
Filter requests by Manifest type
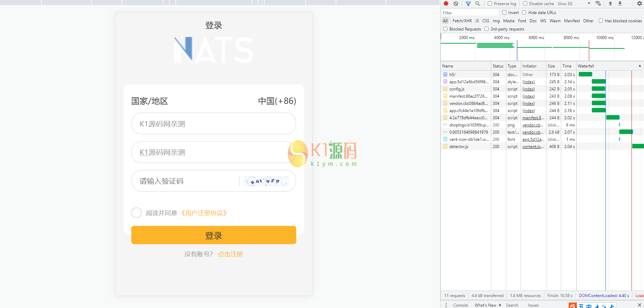click(x=572, y=21)
